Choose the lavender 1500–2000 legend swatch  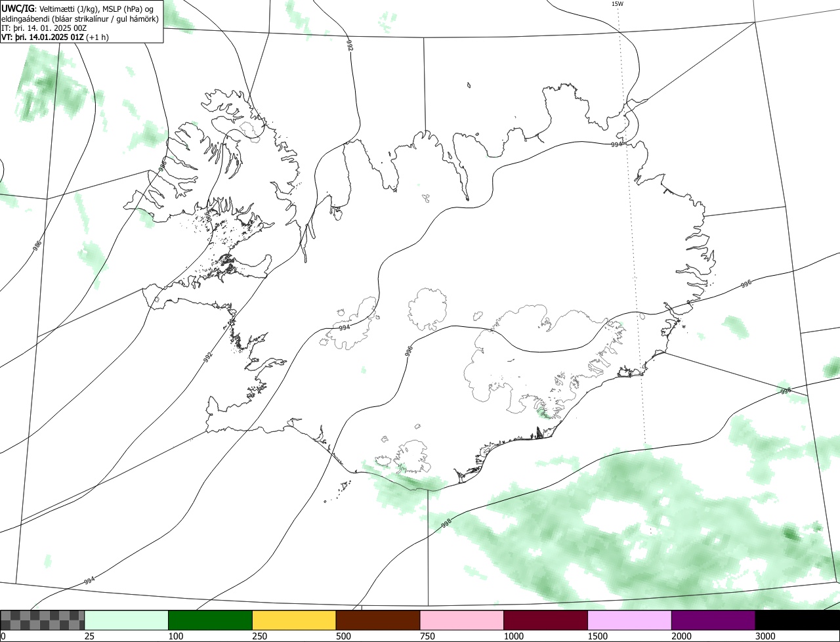tap(629, 620)
